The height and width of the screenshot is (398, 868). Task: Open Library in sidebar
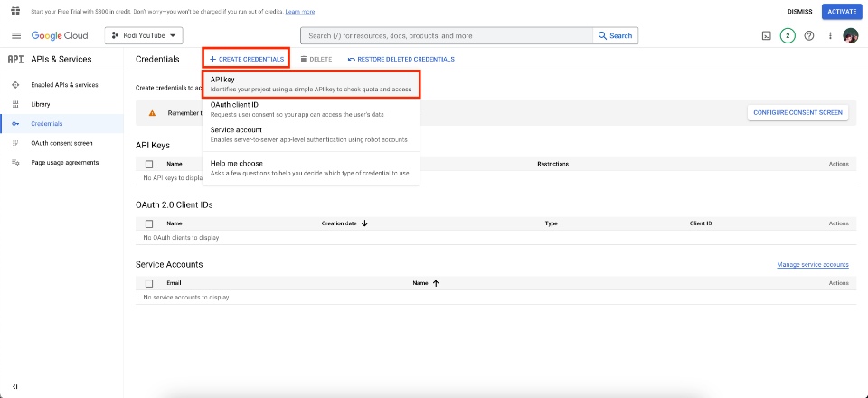tap(41, 104)
